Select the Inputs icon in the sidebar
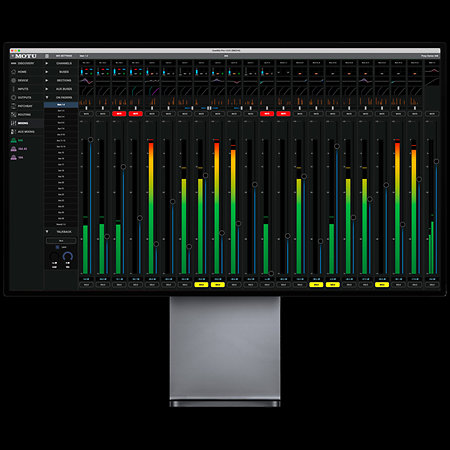Screen dimensions: 450x450 coord(14,89)
